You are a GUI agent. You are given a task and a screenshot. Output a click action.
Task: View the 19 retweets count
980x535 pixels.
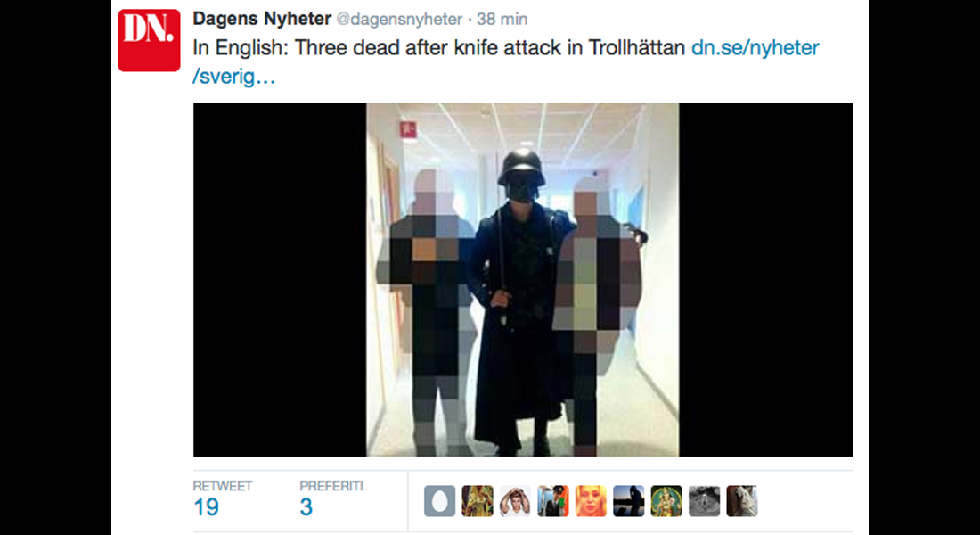[207, 506]
